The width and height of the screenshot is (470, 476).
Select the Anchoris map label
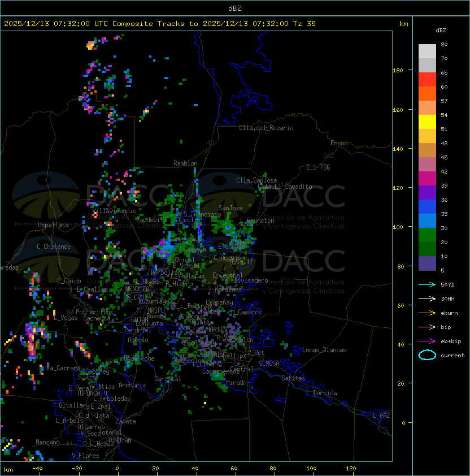[x=132, y=385]
